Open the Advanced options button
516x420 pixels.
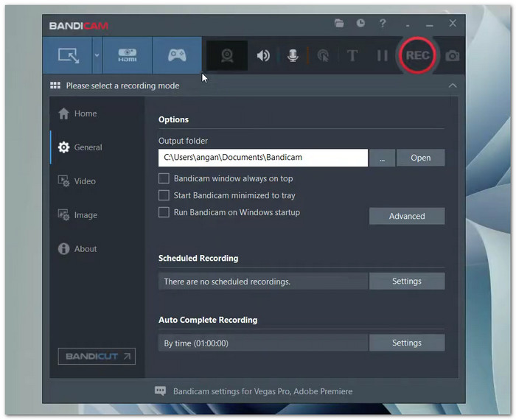point(407,216)
